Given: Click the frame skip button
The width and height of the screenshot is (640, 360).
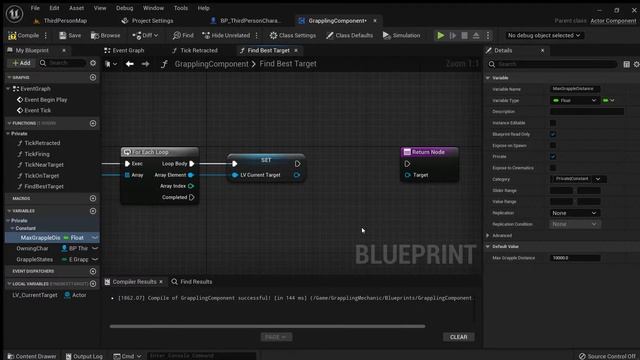Looking at the screenshot, I should [453, 36].
